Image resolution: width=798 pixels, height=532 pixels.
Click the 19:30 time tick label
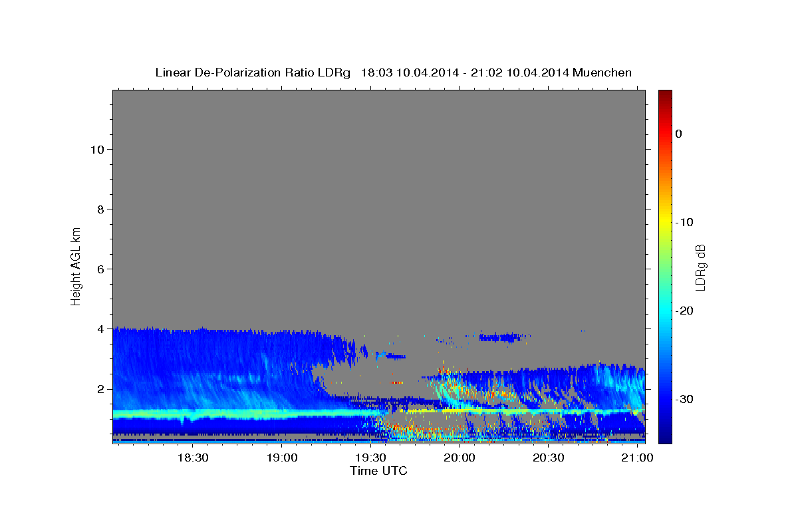[370, 458]
